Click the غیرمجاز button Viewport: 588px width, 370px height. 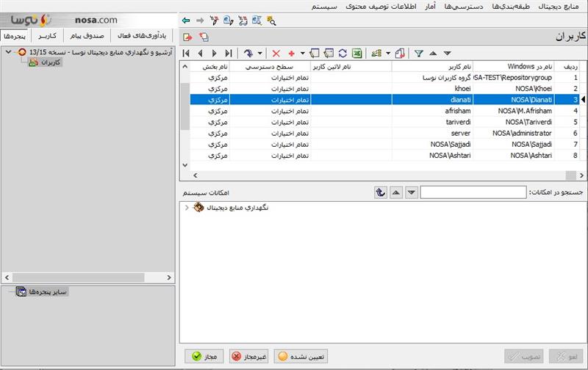point(249,357)
